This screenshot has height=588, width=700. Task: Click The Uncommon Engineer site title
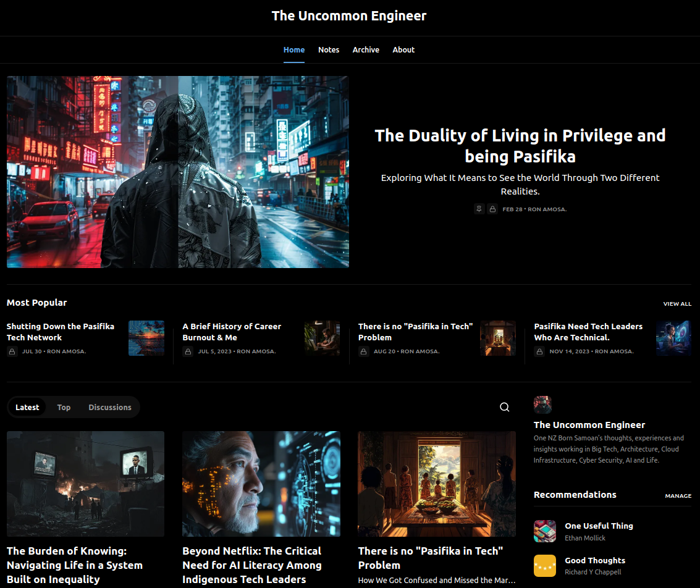349,16
